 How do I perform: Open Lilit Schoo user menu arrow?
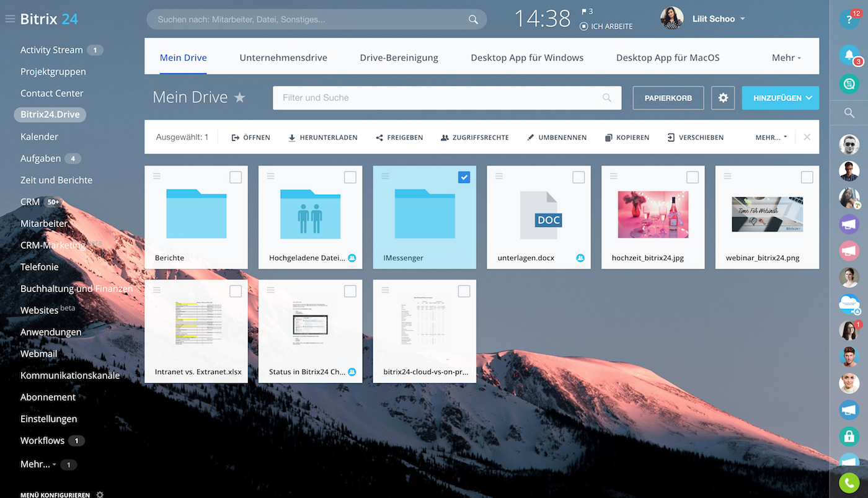[743, 19]
